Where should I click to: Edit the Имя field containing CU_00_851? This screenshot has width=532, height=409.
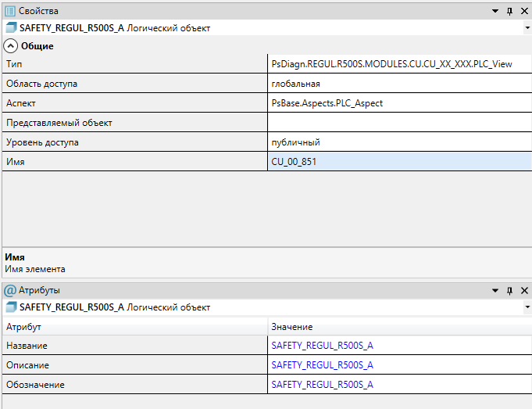point(398,162)
